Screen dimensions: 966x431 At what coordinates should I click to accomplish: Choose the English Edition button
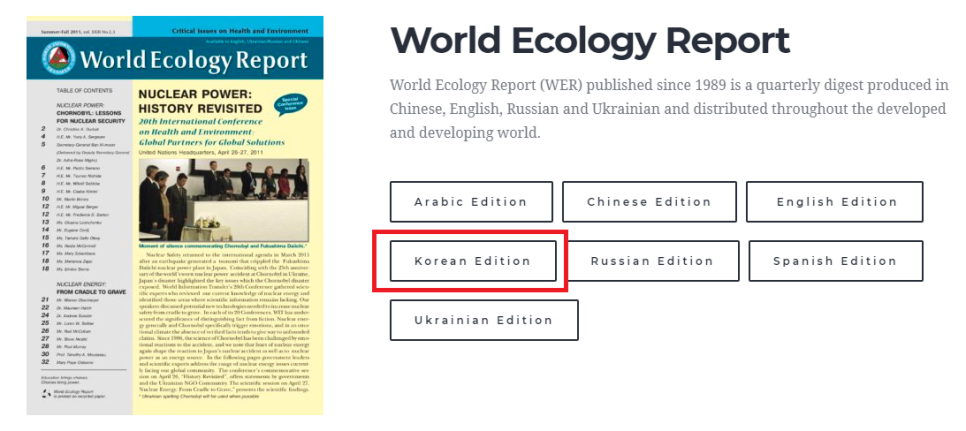tap(835, 202)
